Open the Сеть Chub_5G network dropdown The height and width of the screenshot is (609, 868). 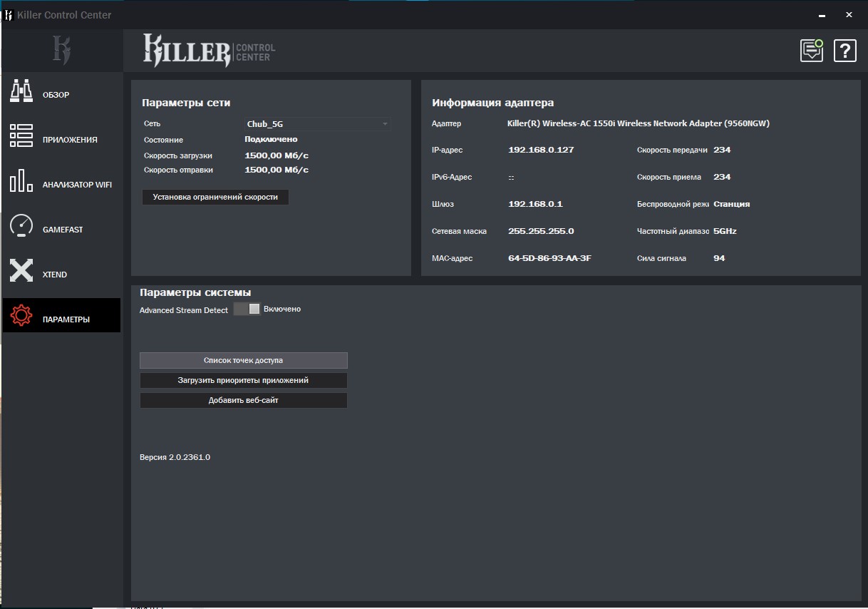tap(317, 124)
